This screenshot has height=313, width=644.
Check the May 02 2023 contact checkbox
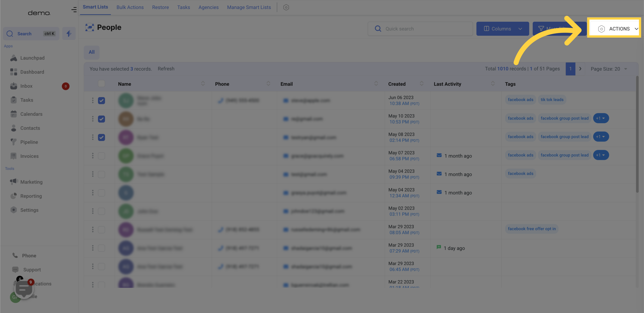coord(101,211)
